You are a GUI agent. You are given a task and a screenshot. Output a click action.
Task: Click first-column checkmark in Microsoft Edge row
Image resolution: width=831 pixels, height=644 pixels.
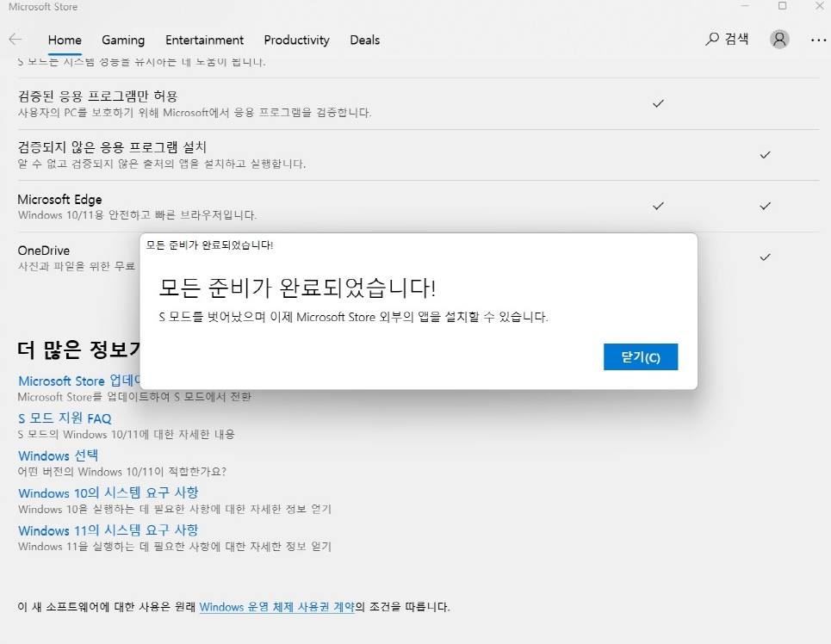pyautogui.click(x=658, y=206)
